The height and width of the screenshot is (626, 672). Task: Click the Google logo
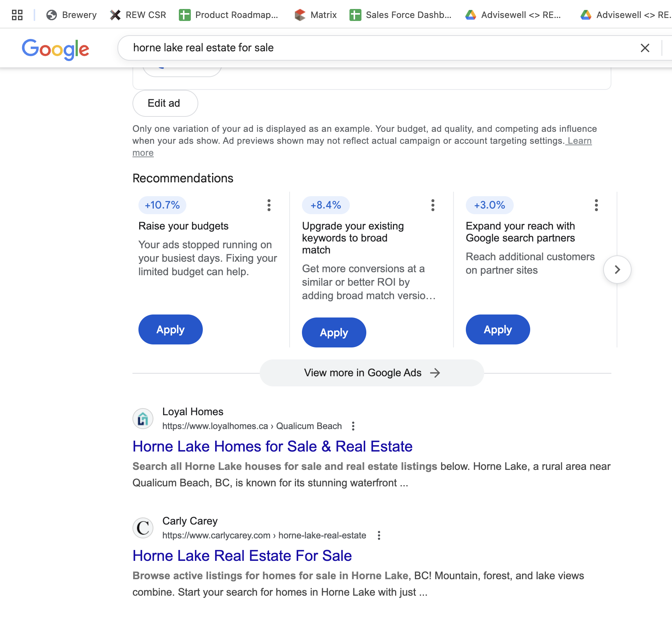[x=55, y=49]
